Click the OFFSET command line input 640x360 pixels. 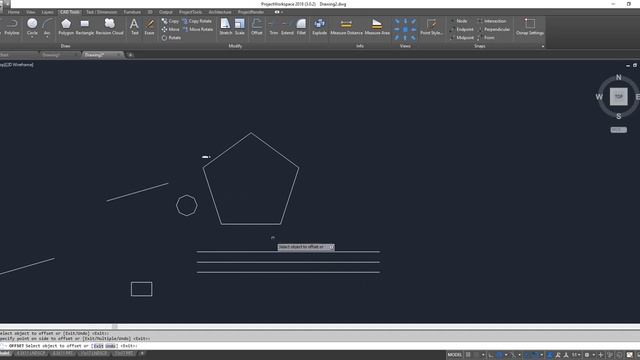tap(320, 346)
